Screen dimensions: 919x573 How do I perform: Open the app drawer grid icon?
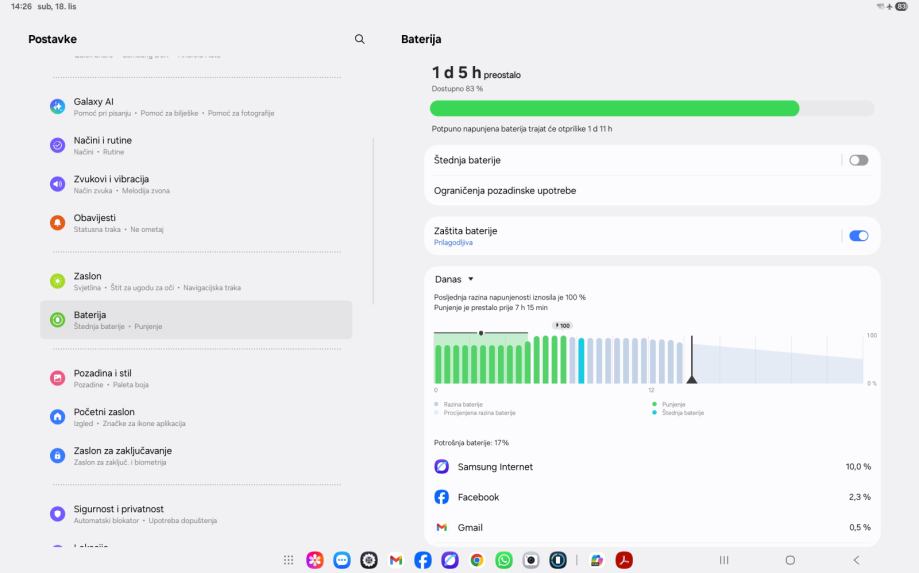[289, 560]
